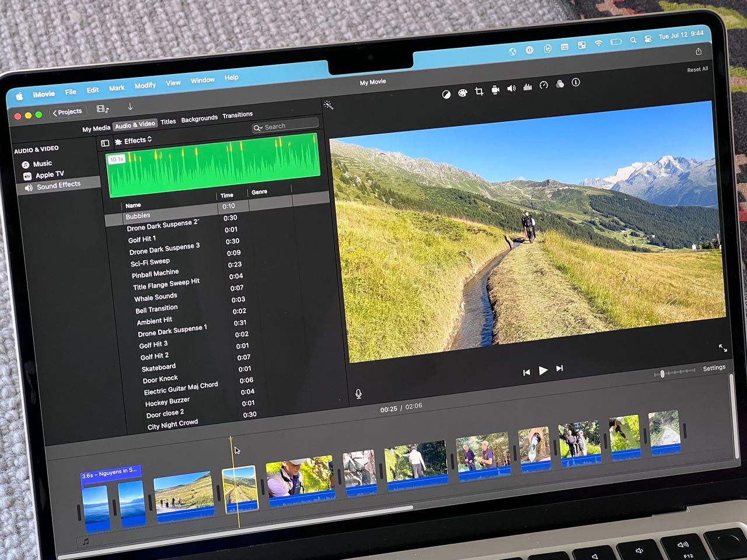Image resolution: width=747 pixels, height=560 pixels.
Task: Open the volume speaker tool
Action: click(x=511, y=88)
